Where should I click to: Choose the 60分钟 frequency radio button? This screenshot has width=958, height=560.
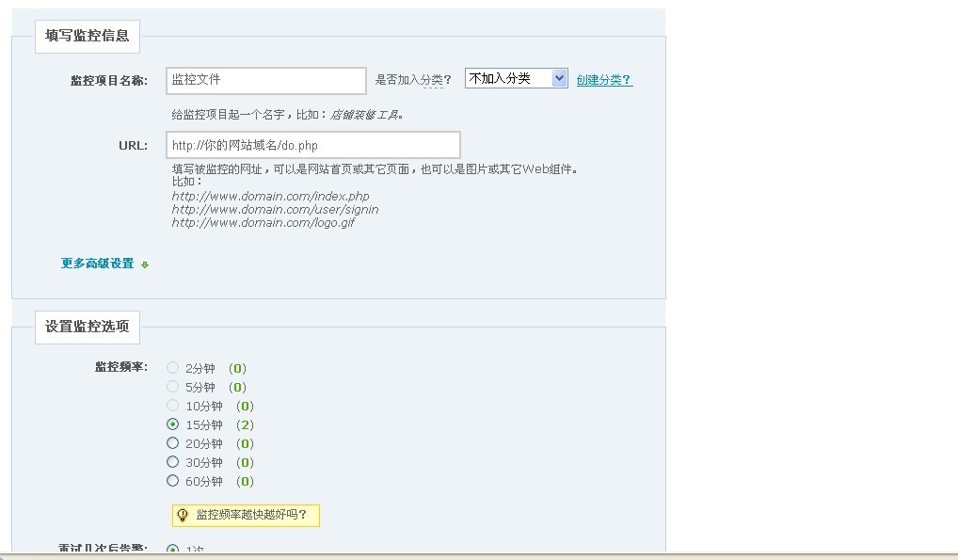pos(172,481)
